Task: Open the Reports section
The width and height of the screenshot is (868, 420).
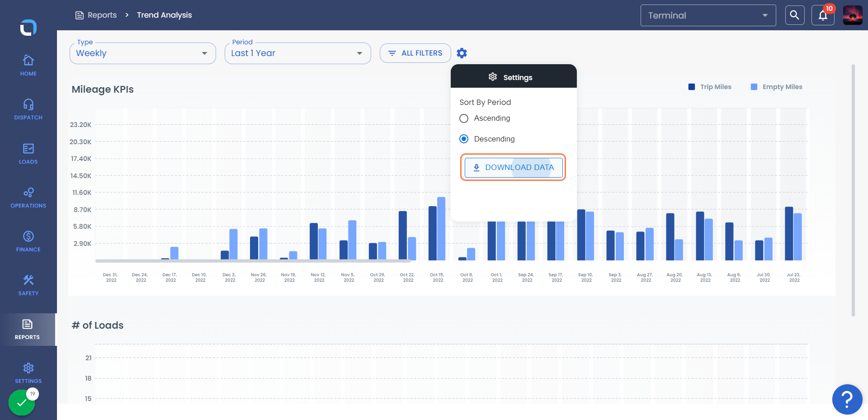Action: (x=28, y=330)
